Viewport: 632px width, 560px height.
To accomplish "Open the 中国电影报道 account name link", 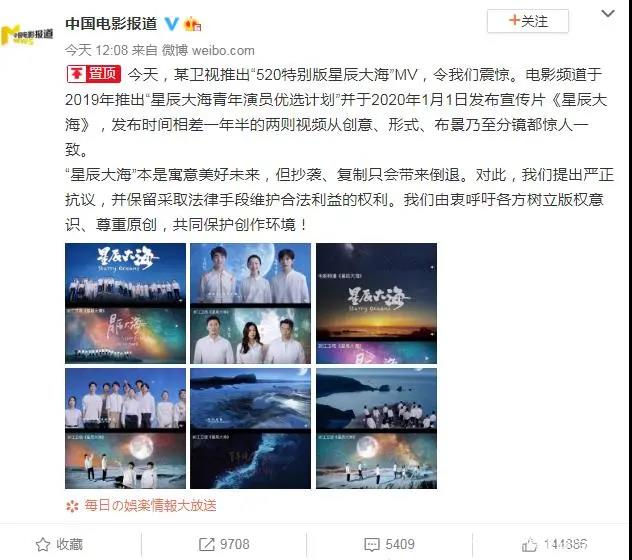I will [111, 23].
